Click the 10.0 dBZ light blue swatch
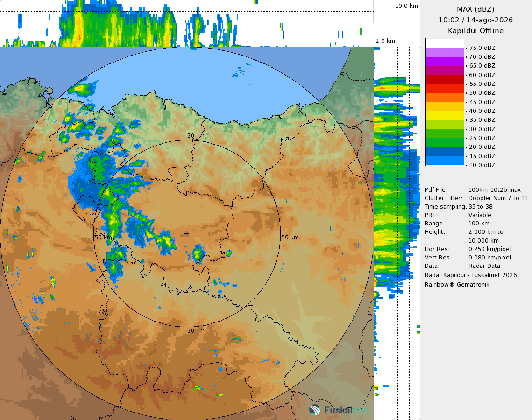 pos(445,161)
